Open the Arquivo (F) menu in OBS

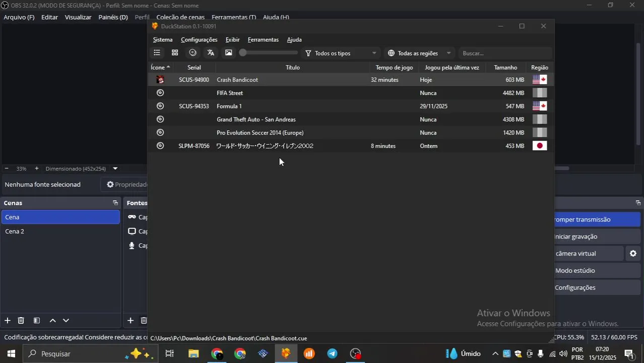19,17
